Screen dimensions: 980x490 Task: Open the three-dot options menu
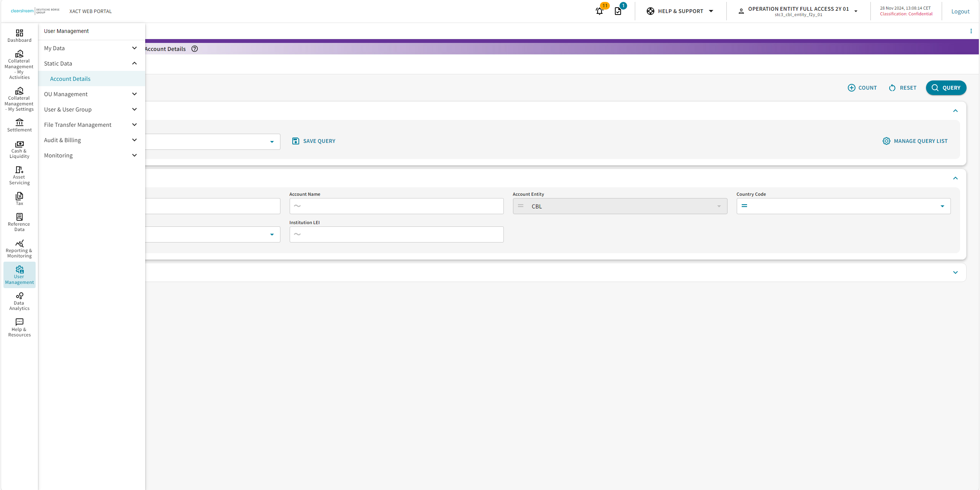pyautogui.click(x=971, y=31)
